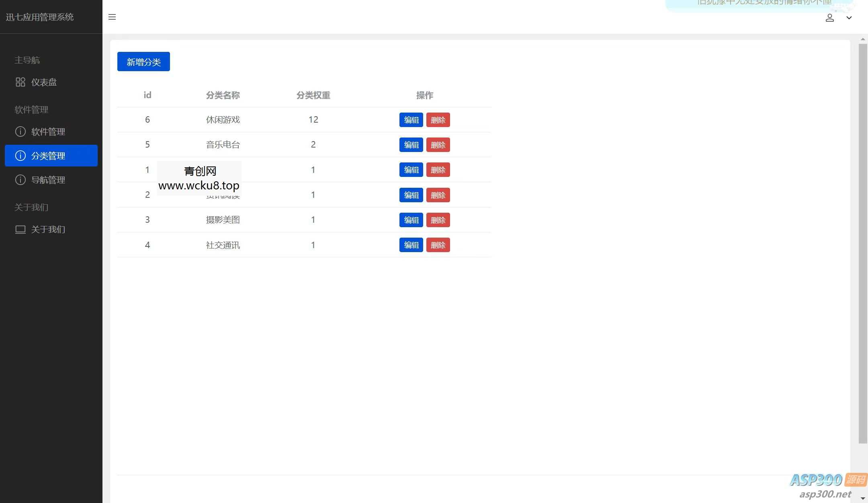Toggle sidebar with hamburger menu icon
The height and width of the screenshot is (503, 868).
coord(112,17)
